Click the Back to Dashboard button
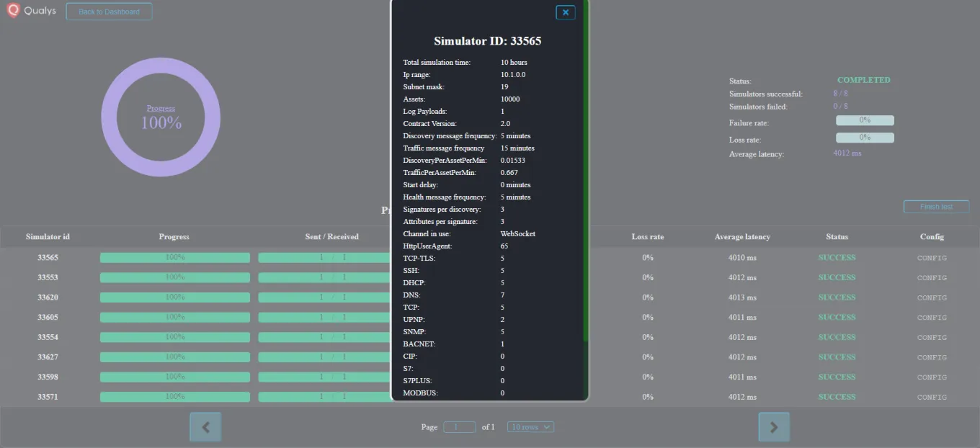This screenshot has height=448, width=980. (109, 11)
